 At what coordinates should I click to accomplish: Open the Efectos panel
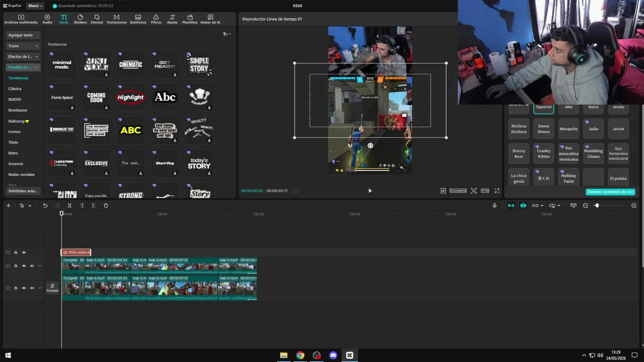[97, 19]
